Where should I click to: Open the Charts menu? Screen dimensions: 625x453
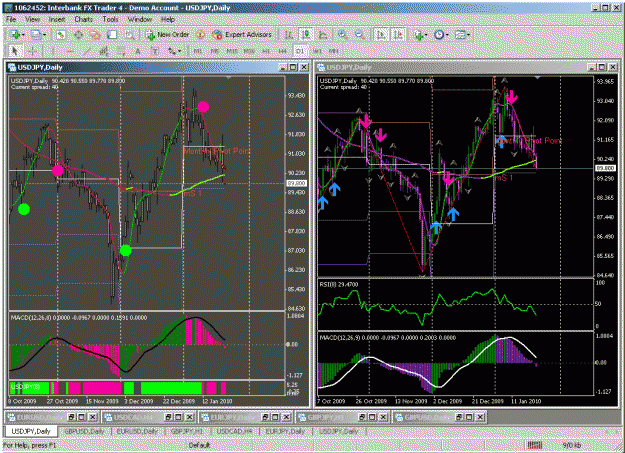point(83,19)
